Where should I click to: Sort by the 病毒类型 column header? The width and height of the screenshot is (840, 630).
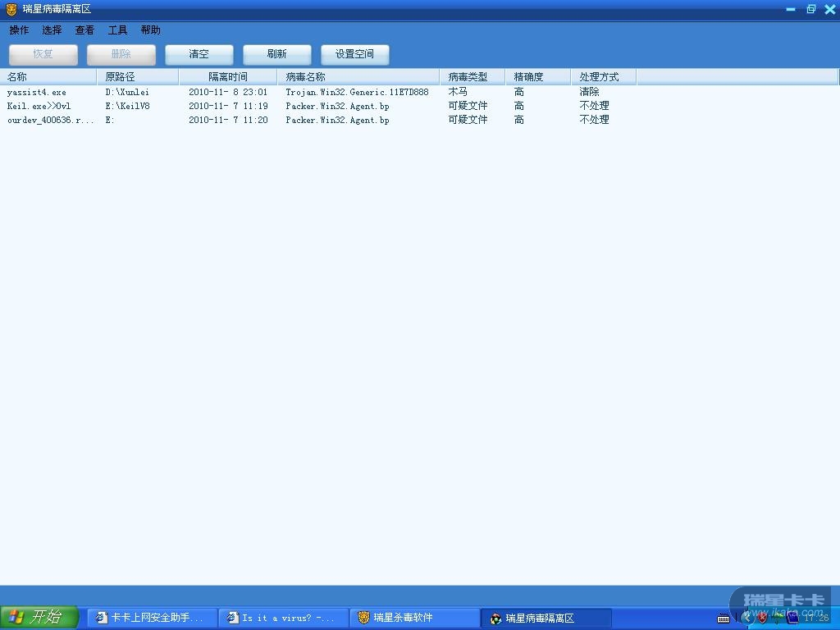pyautogui.click(x=472, y=77)
